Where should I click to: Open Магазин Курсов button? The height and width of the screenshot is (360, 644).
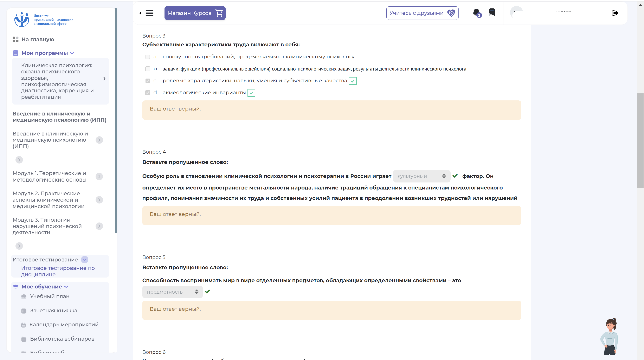[x=195, y=13]
